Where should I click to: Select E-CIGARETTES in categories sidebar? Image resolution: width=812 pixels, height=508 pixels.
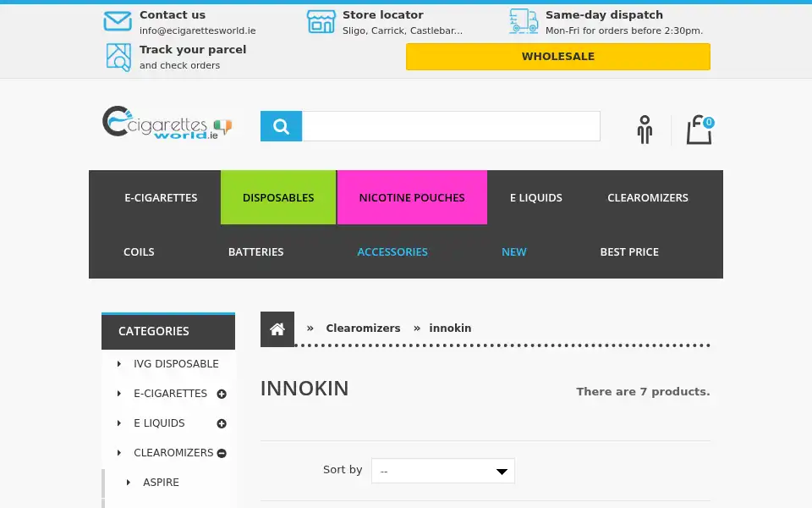click(170, 394)
